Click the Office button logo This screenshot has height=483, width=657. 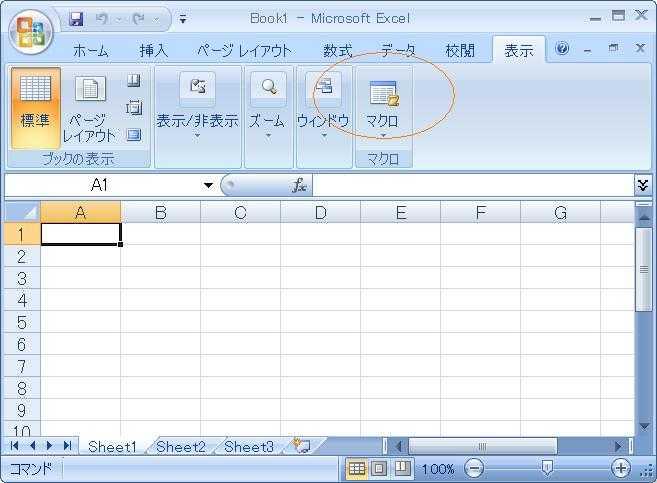[31, 33]
